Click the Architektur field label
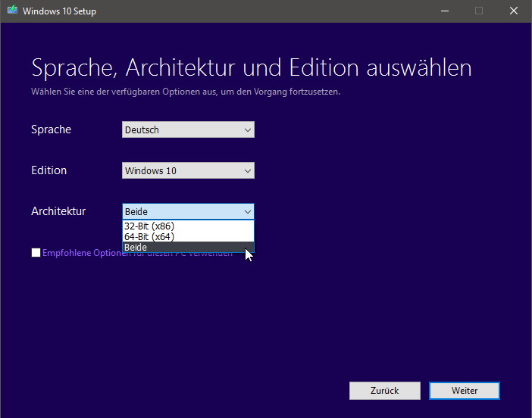Viewport: 532px width, 418px height. click(58, 211)
